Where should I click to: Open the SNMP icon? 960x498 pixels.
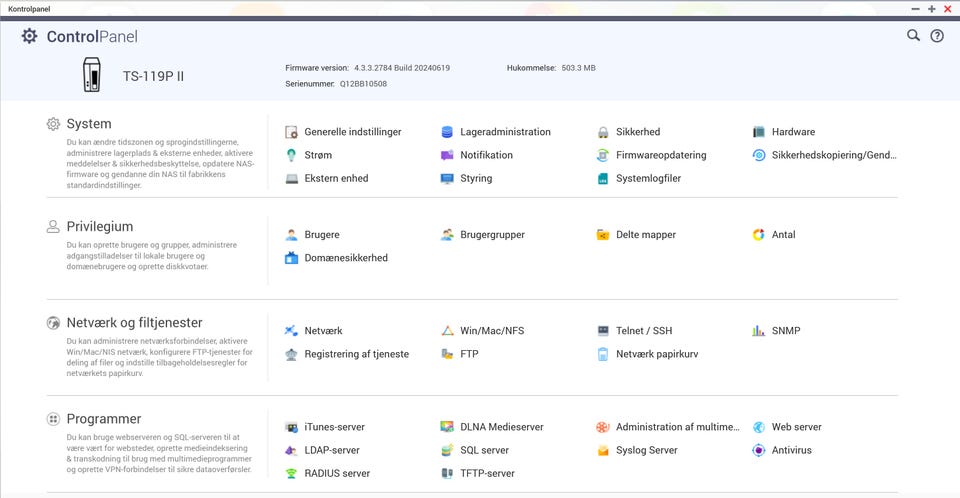(x=759, y=331)
